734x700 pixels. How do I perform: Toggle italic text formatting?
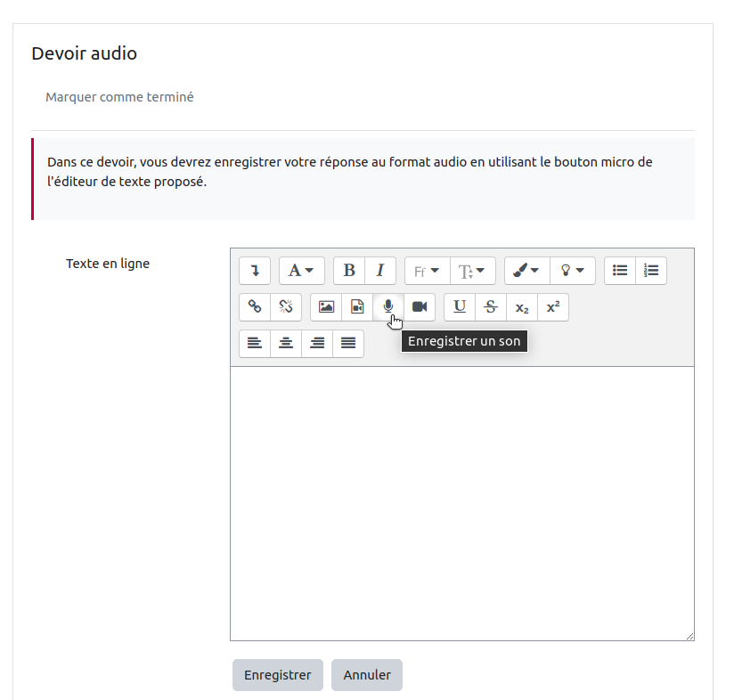pyautogui.click(x=380, y=270)
